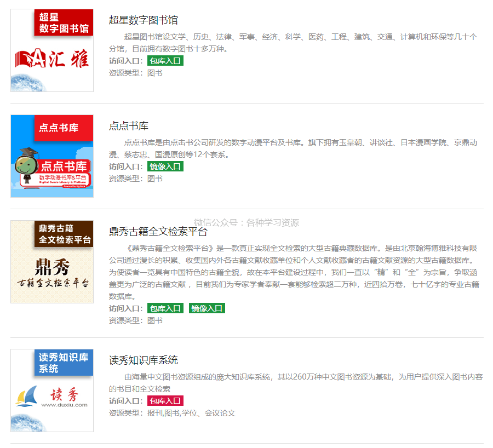Click the 超星数字图书馆 logo thumbnail
The width and height of the screenshot is (493, 448).
tap(51, 49)
